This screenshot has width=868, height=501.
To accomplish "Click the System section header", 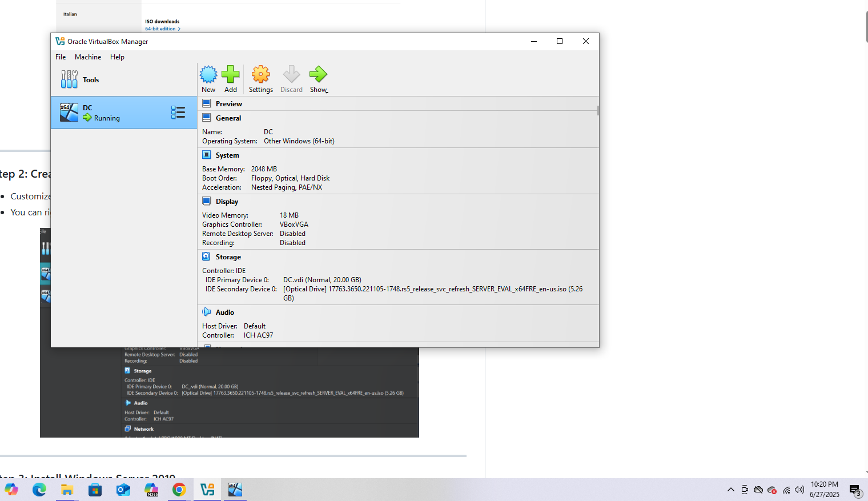I will pyautogui.click(x=227, y=155).
